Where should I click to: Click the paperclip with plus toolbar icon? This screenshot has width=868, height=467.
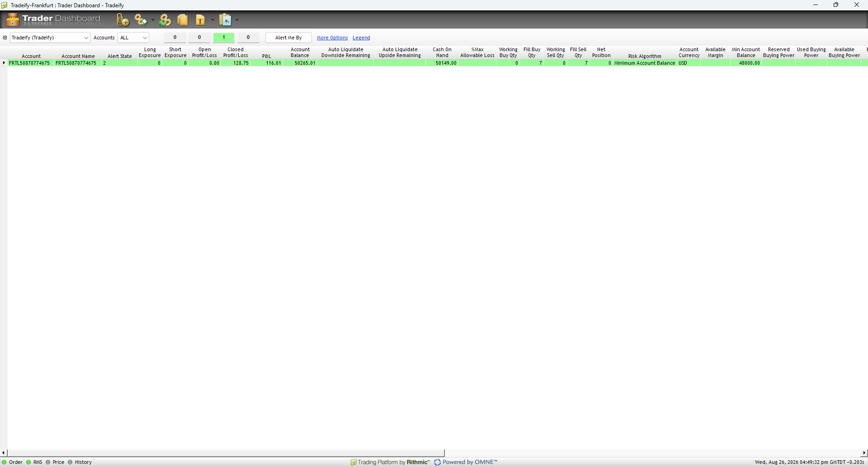(123, 20)
